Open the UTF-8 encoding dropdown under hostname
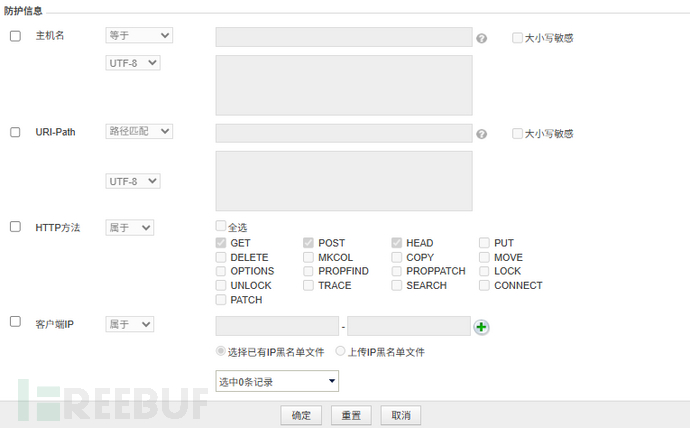Viewport: 690px width, 428px height. tap(133, 63)
